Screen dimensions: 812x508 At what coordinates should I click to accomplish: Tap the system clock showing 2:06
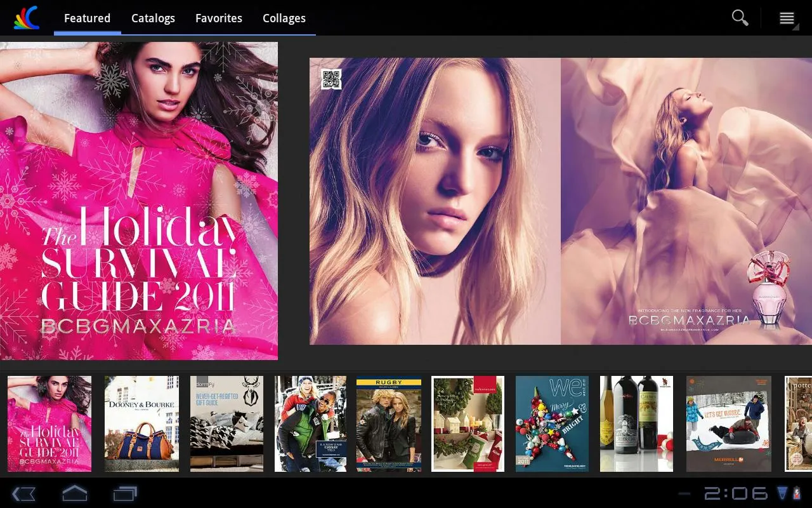click(x=736, y=493)
